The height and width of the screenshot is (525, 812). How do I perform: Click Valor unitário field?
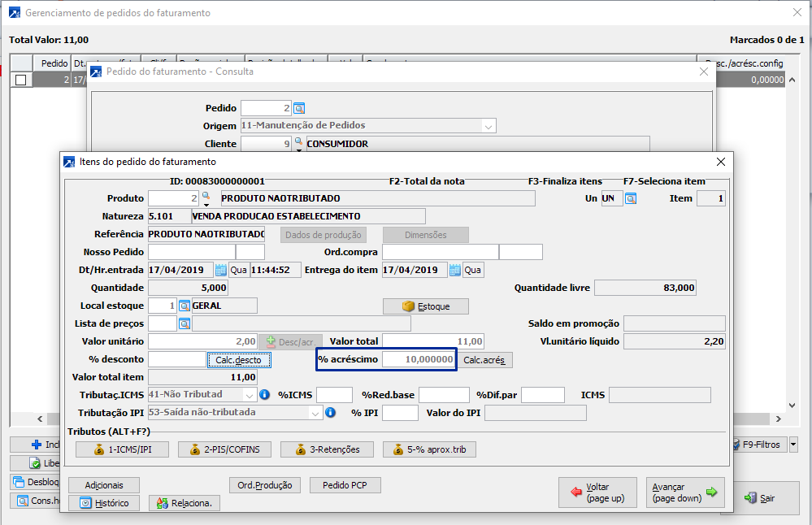[202, 341]
